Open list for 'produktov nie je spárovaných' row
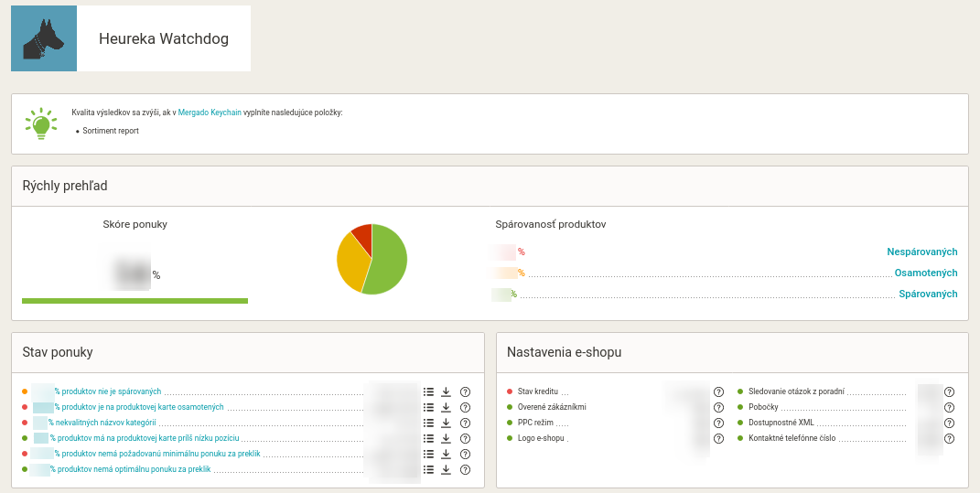 pyautogui.click(x=428, y=391)
